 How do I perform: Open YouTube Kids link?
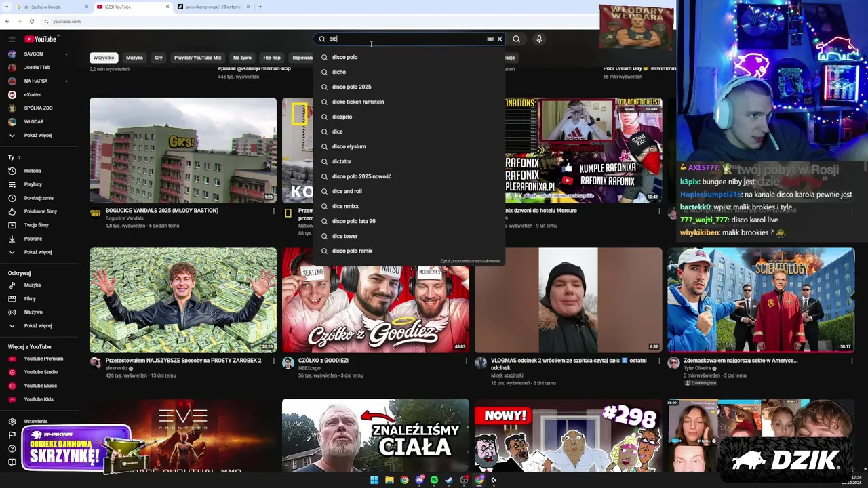(39, 399)
